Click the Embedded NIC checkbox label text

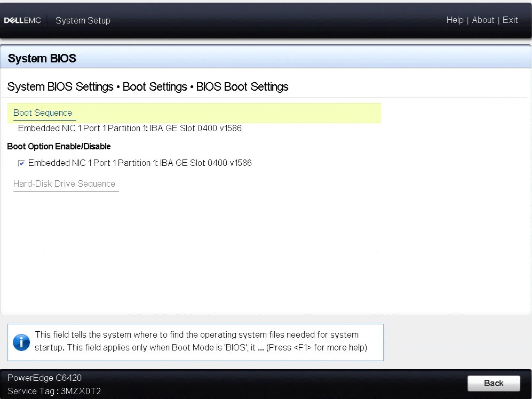140,163
